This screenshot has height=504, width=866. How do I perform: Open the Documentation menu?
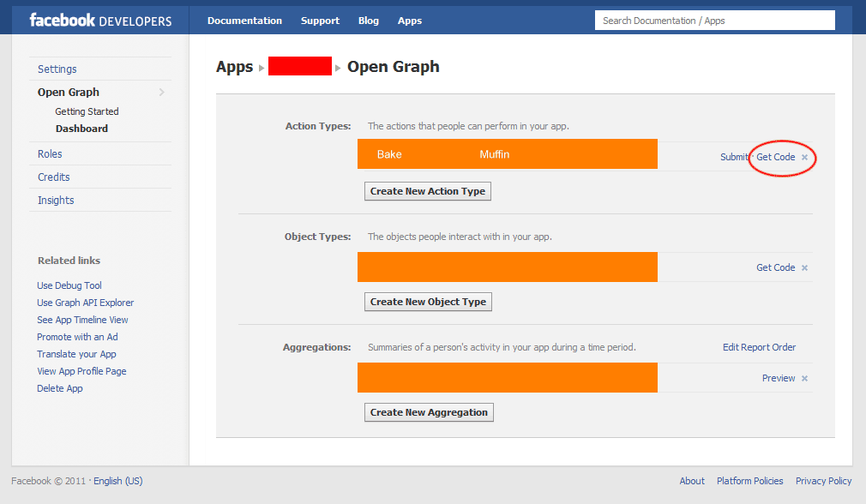coord(244,21)
